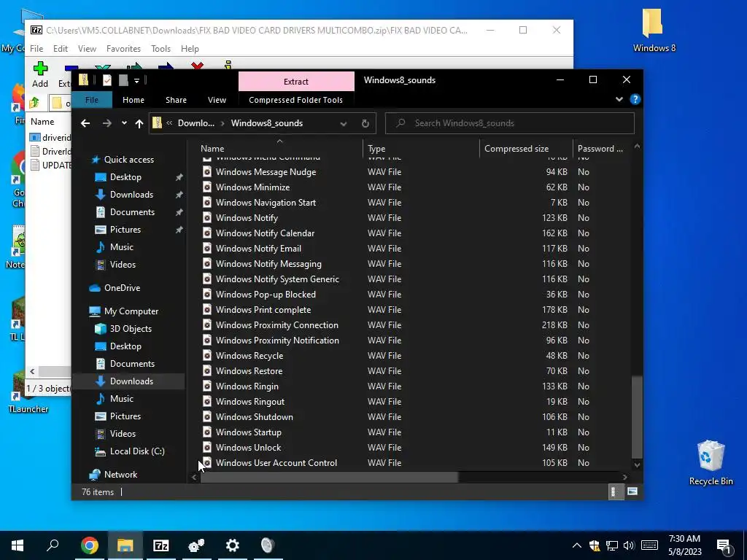Open the File tab in Explorer ribbon

tap(91, 100)
